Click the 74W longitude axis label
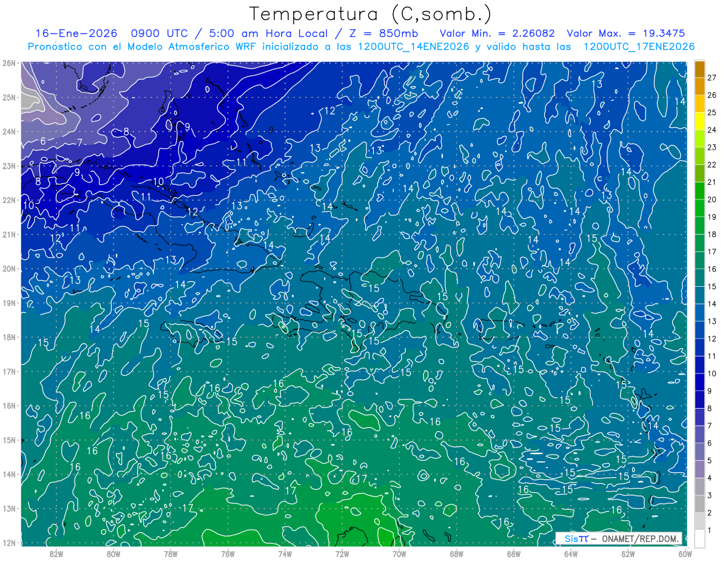 tap(285, 554)
